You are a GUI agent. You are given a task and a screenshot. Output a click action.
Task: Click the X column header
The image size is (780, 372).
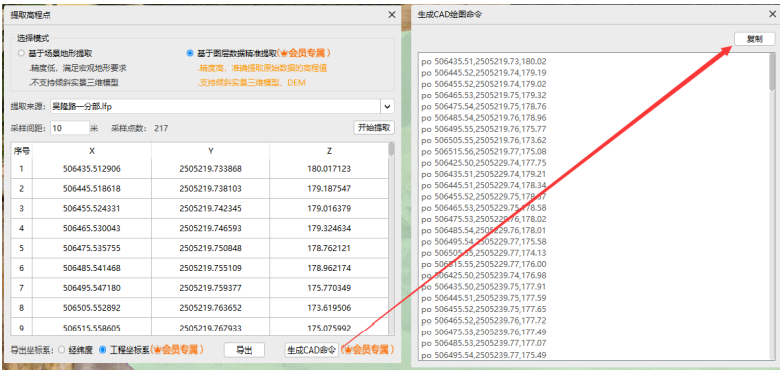92,151
